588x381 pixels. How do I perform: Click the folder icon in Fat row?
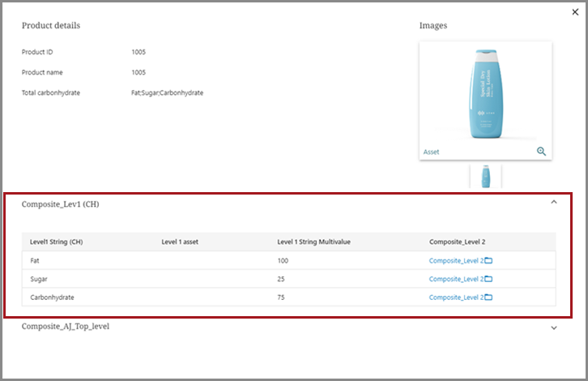click(488, 260)
